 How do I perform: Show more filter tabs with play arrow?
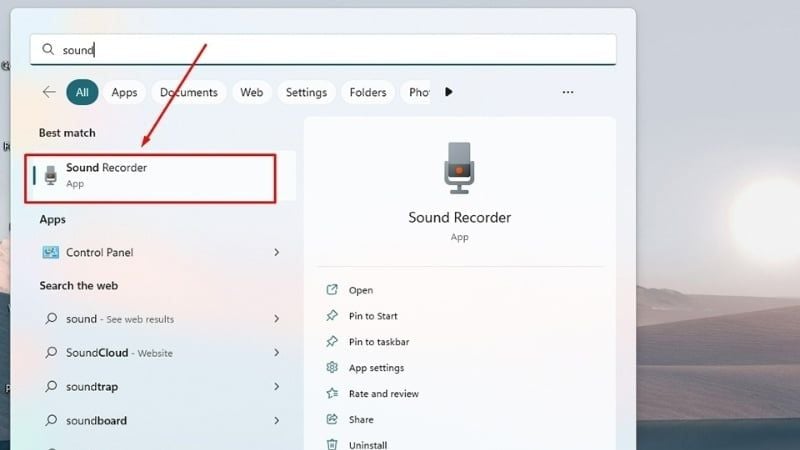pos(448,92)
